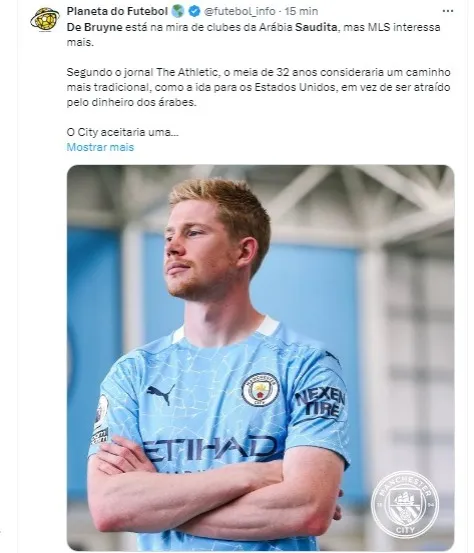
Task: Expand the tweet with Mostrar mais
Action: (x=100, y=147)
